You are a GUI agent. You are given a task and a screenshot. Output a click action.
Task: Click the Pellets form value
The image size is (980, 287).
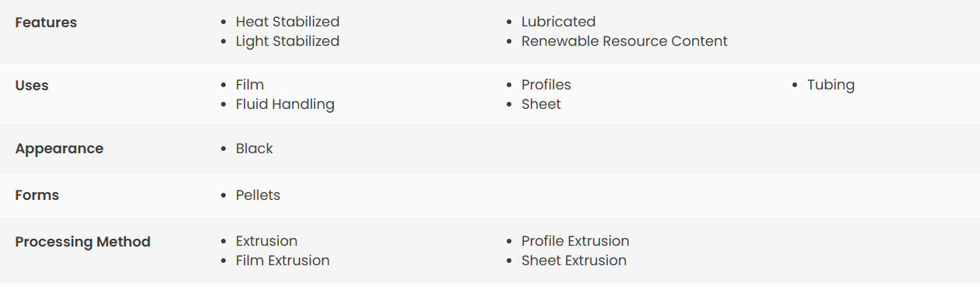[x=258, y=195]
